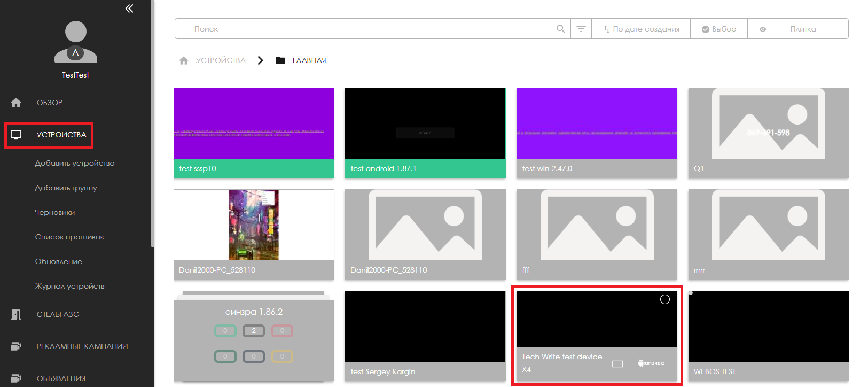The height and width of the screenshot is (387, 868).
Task: Click the user avatar icon
Action: click(76, 42)
